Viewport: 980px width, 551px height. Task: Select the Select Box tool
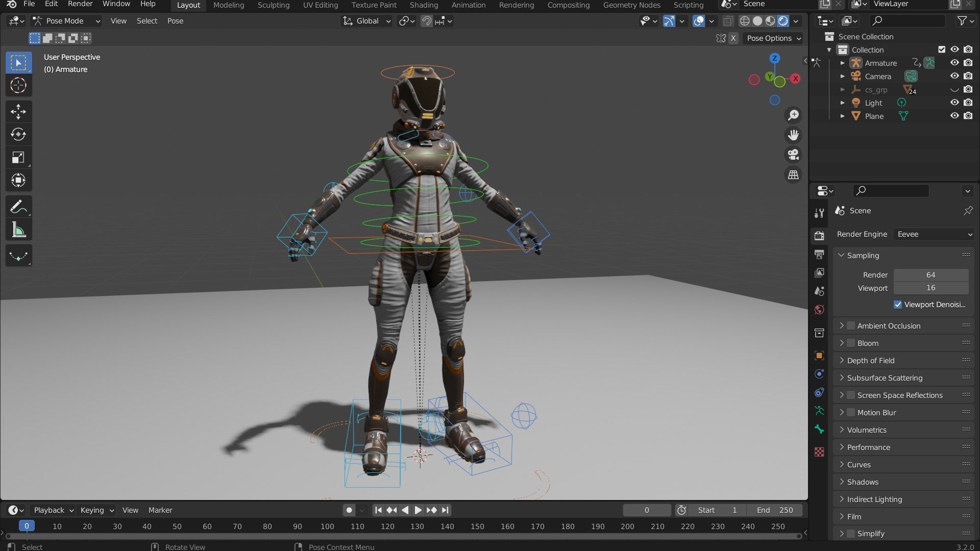coord(18,63)
